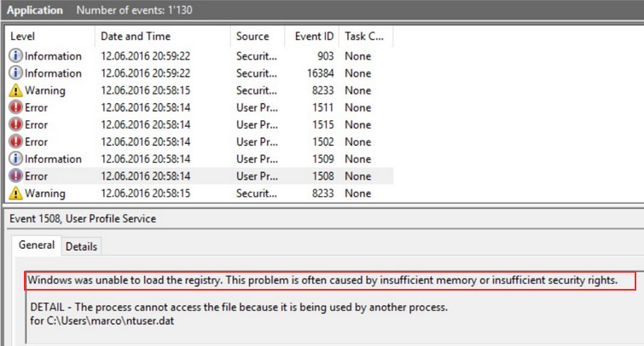Click the first Warning icon, event 8233
Image resolution: width=644 pixels, height=346 pixels.
pos(15,90)
